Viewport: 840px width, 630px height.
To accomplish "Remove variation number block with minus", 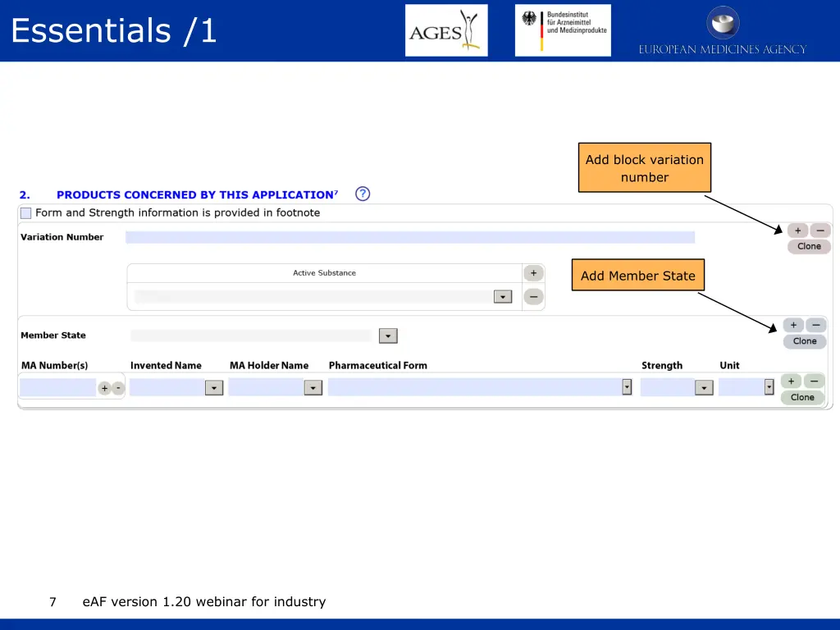I will [x=820, y=231].
